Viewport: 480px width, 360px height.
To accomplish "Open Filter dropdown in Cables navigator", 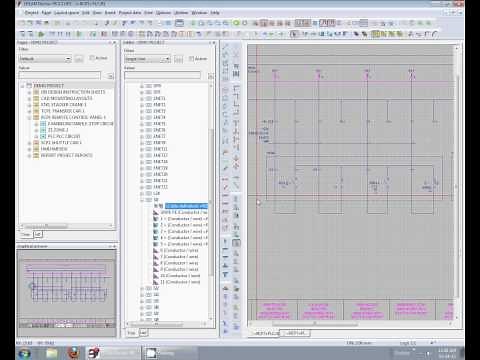I will point(147,59).
